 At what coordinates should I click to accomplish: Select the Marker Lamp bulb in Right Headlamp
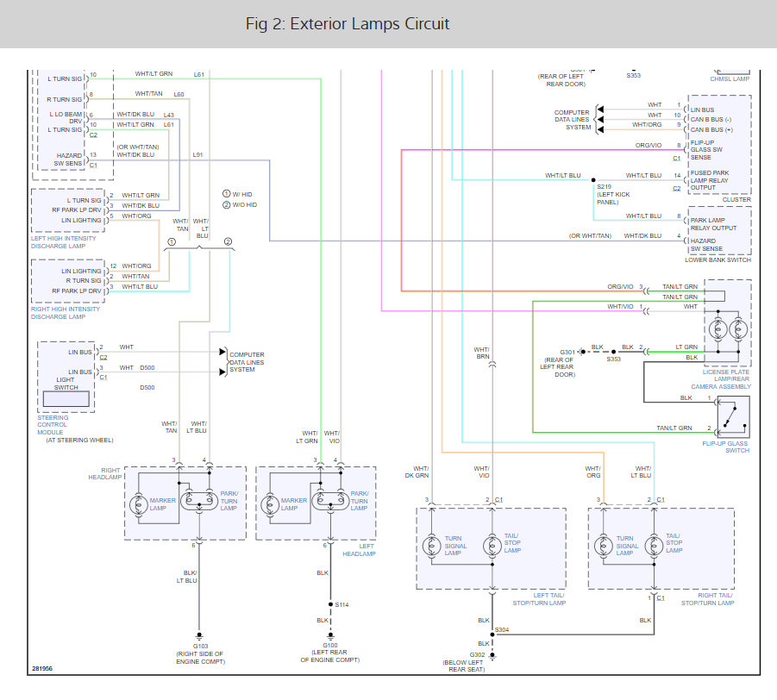coord(138,505)
